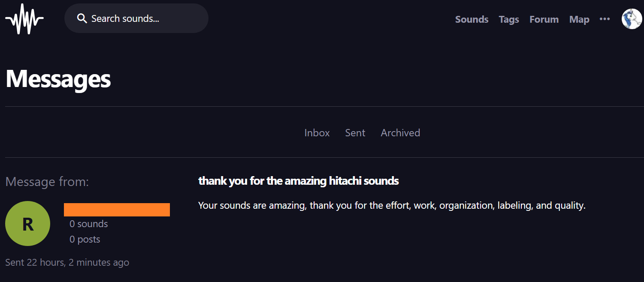Click the Messages page heading
This screenshot has height=282, width=644.
point(58,79)
